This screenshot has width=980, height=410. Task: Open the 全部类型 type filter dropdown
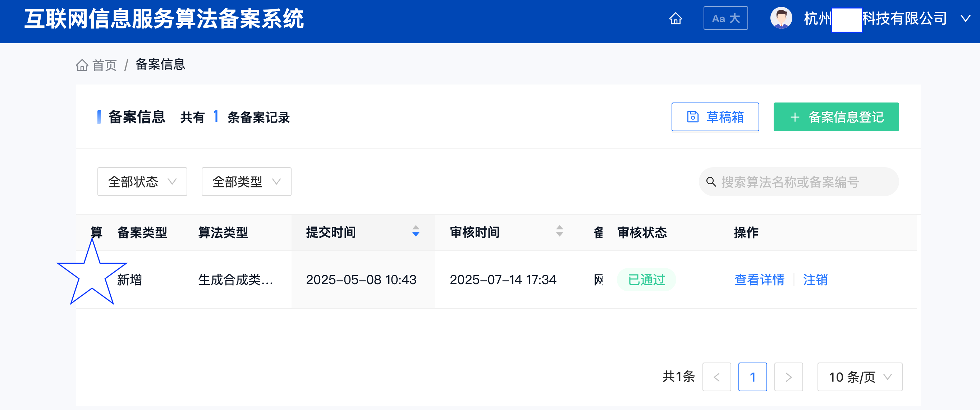(x=246, y=182)
